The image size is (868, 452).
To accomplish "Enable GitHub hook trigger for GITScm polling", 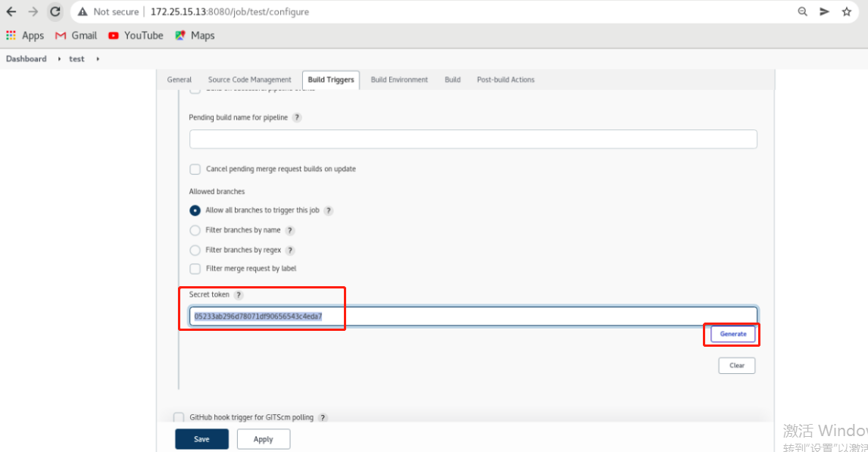I will coord(179,418).
